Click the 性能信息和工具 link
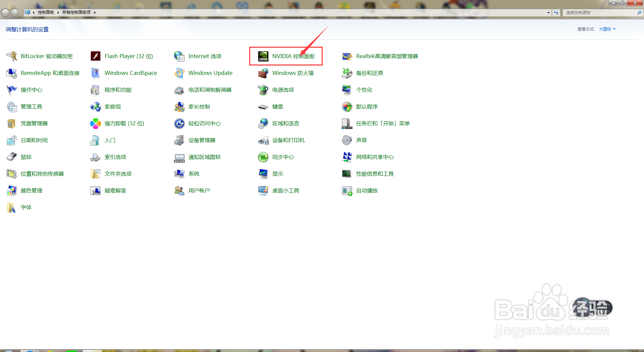644x352 pixels. coord(375,174)
